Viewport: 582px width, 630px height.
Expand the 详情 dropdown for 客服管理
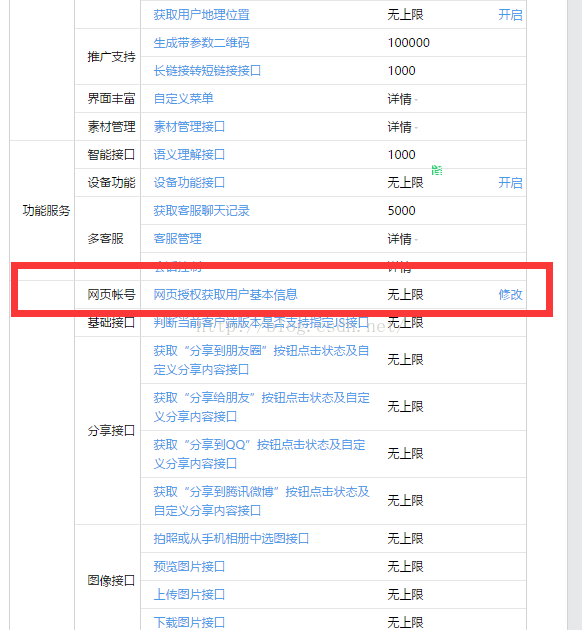pyautogui.click(x=402, y=239)
